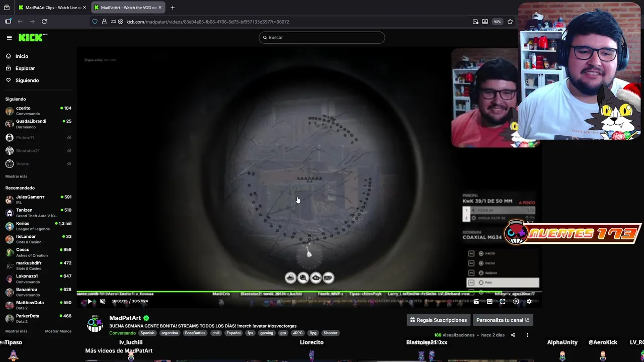The height and width of the screenshot is (362, 644).
Task: Open the tracking protection shield icon
Action: tap(95, 22)
